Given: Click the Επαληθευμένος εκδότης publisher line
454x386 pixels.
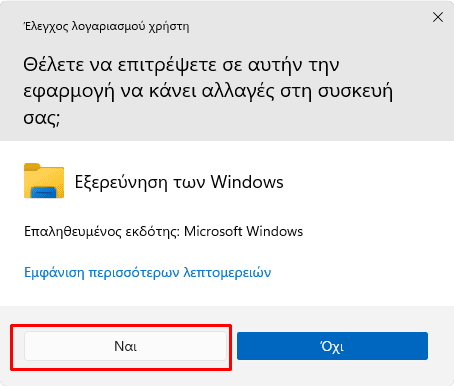Looking at the screenshot, I should (163, 231).
